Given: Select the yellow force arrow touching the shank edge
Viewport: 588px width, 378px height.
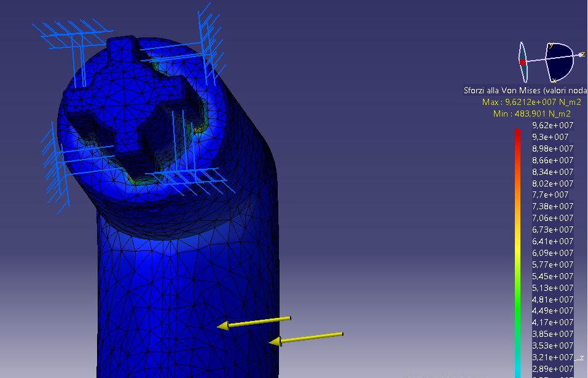Looking at the screenshot, I should pos(305,338).
